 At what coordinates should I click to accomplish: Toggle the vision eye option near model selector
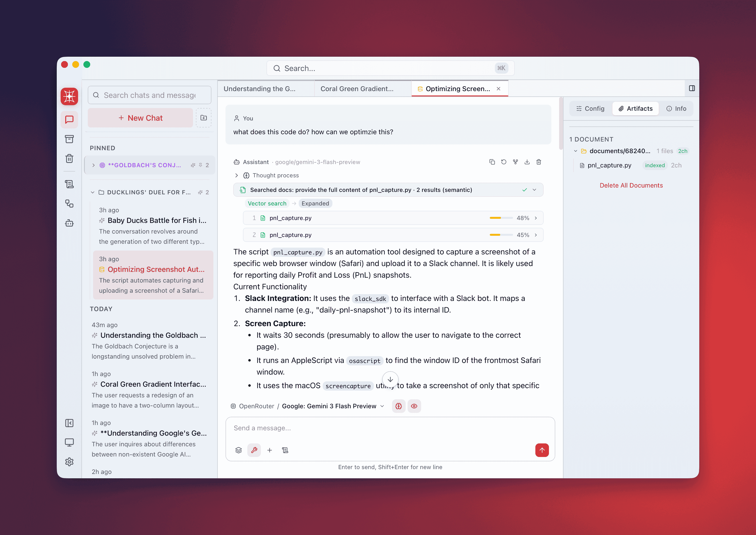pyautogui.click(x=414, y=406)
